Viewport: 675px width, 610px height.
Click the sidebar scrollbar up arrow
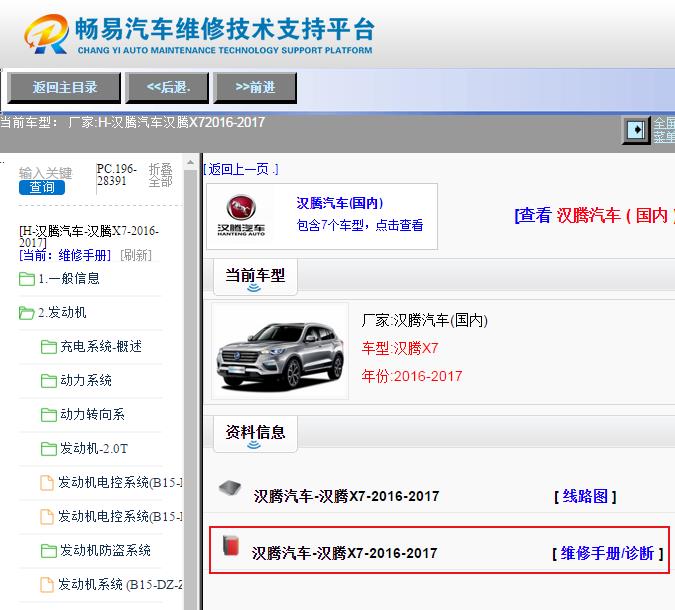click(x=190, y=163)
